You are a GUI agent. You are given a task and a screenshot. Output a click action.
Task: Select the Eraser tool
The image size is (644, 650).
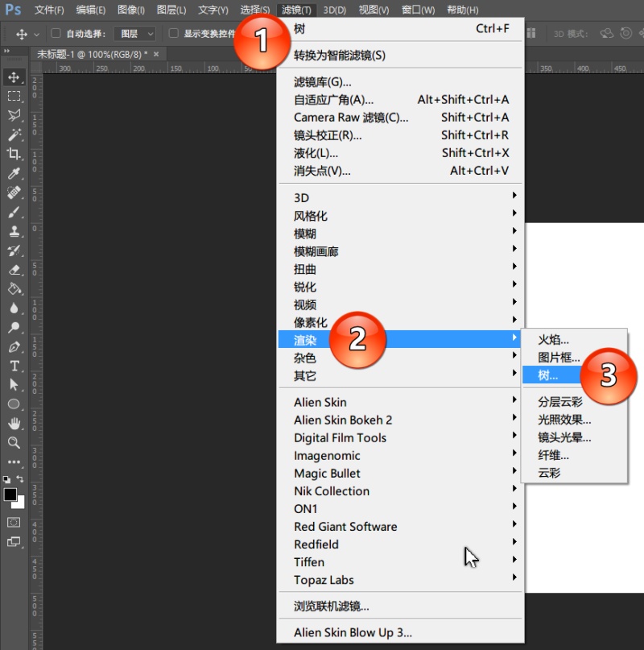14,270
